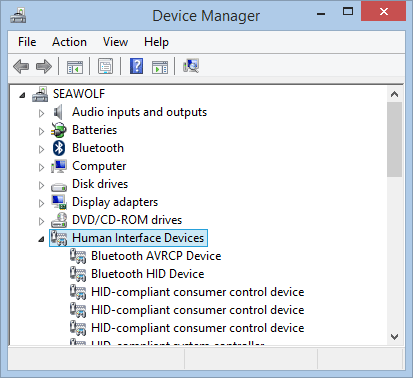Expand the Computer category
This screenshot has width=413, height=378.
[x=41, y=167]
